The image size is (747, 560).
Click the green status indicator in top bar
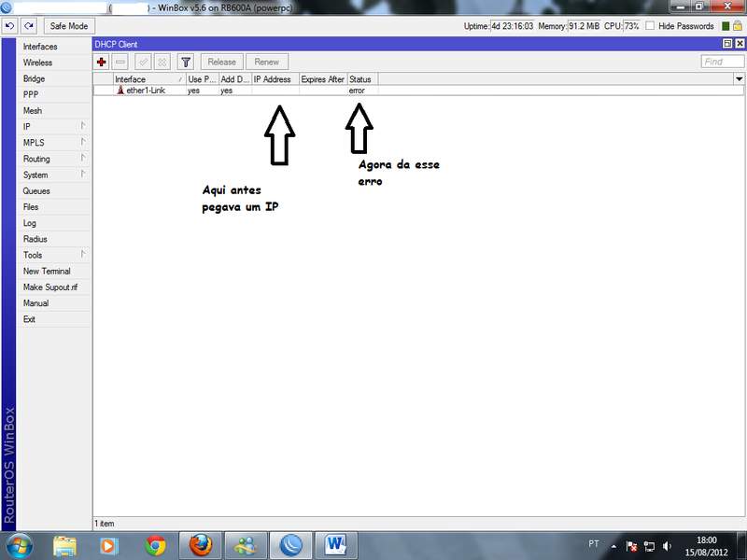(726, 26)
